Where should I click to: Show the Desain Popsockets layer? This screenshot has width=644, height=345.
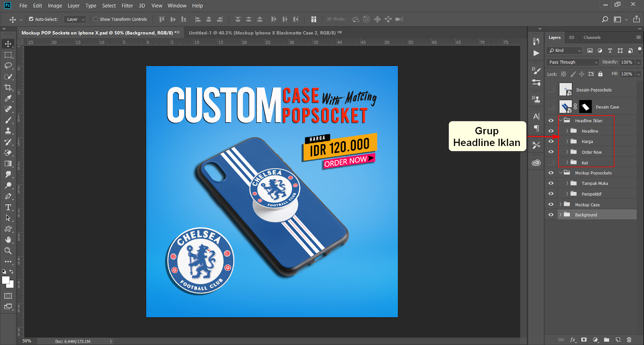tap(551, 90)
